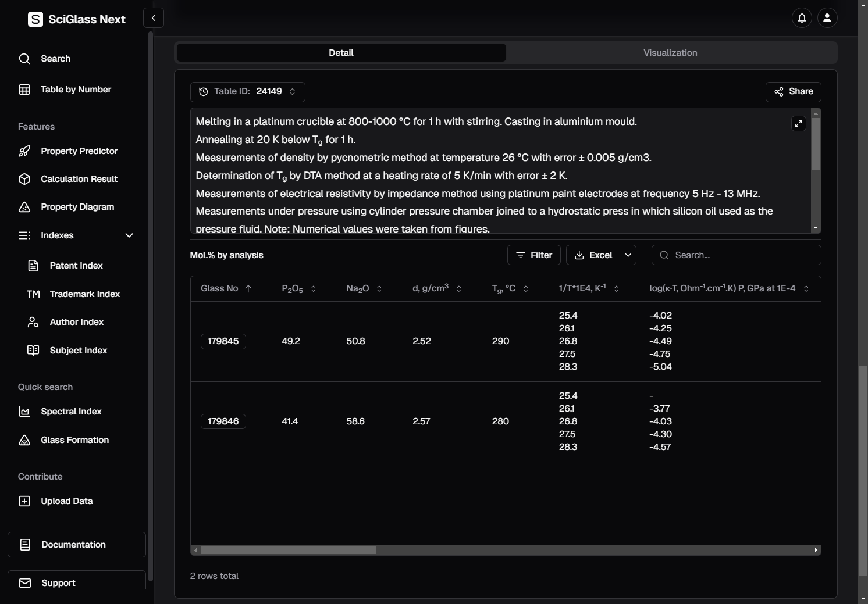Open the Excel export dropdown arrow

(628, 255)
